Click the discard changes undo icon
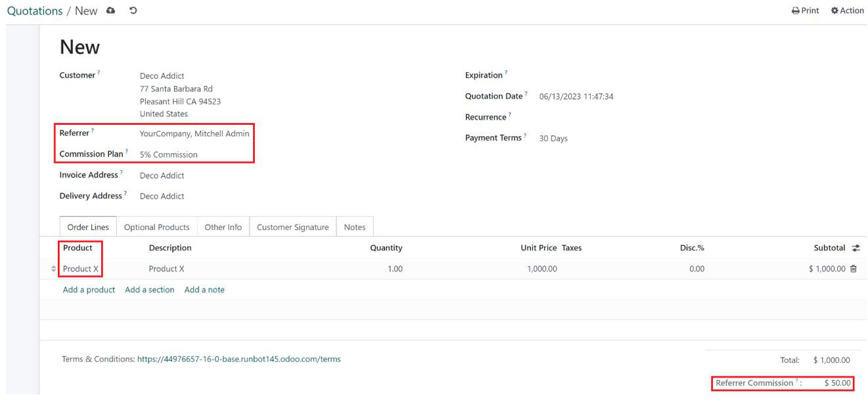The height and width of the screenshot is (401, 868). pos(133,11)
